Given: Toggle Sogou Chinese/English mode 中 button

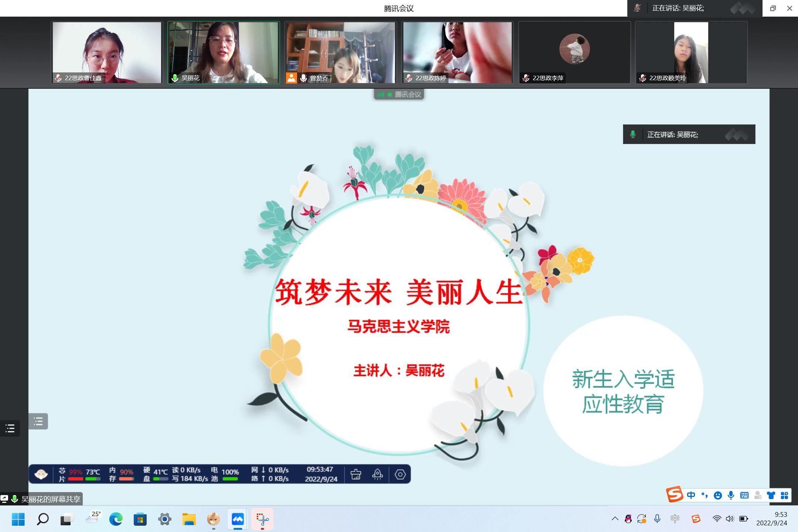Looking at the screenshot, I should coord(691,495).
